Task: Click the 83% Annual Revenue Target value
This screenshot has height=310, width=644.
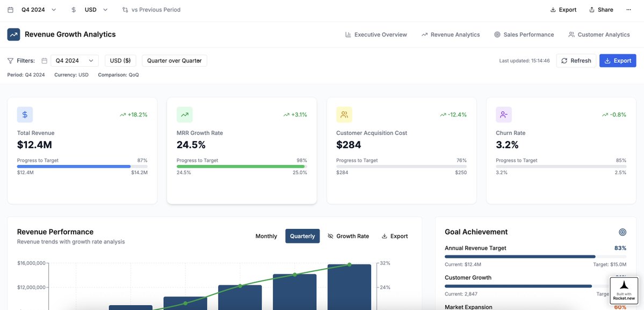Action: tap(620, 248)
